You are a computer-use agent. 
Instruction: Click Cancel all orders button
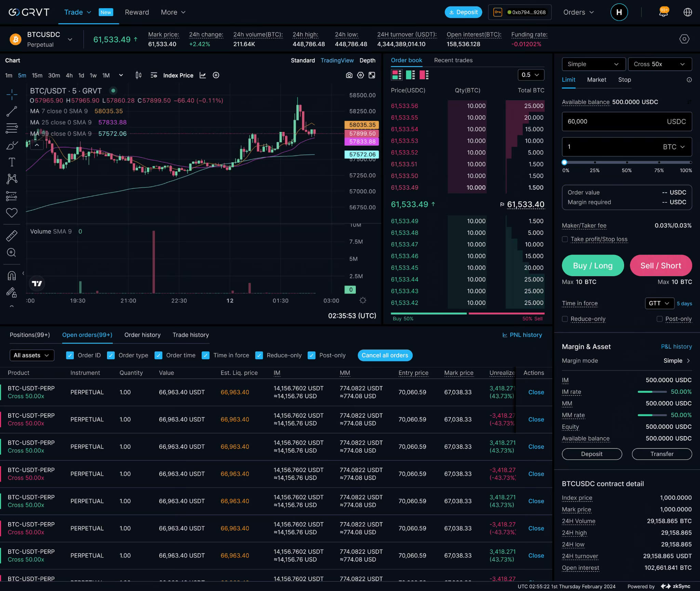tap(385, 355)
